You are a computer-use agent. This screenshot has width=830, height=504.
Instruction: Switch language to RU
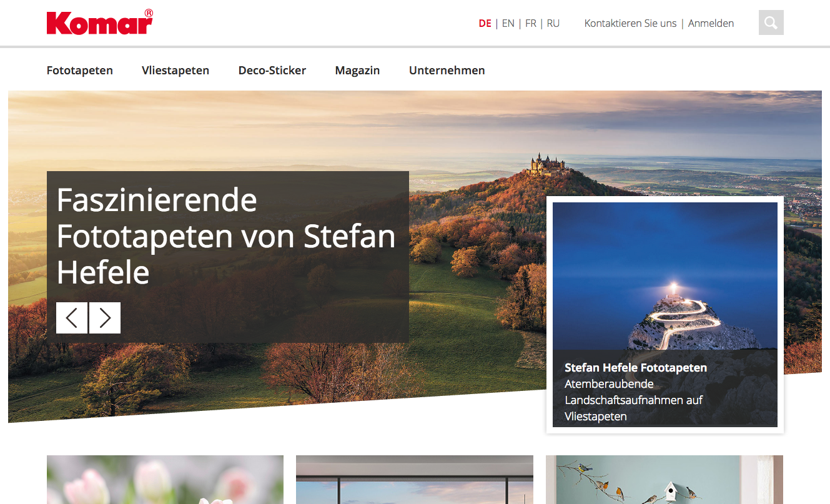pyautogui.click(x=553, y=23)
